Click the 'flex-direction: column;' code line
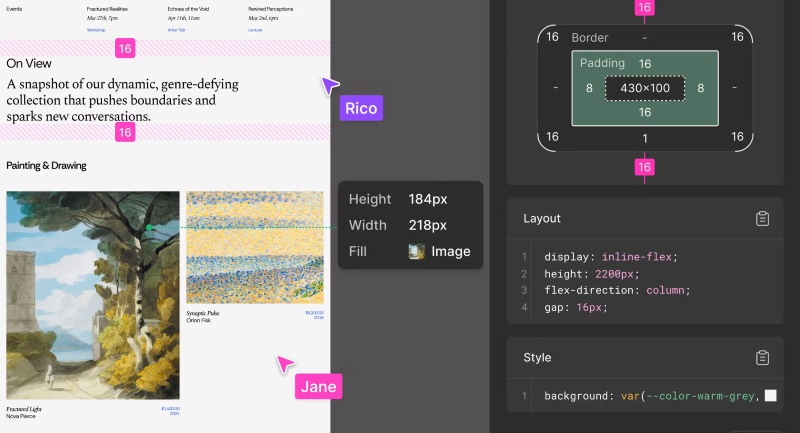This screenshot has width=800, height=433. pyautogui.click(x=617, y=290)
